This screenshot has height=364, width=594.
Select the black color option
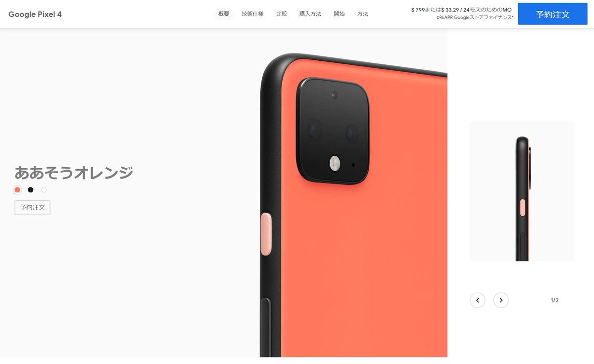click(31, 190)
